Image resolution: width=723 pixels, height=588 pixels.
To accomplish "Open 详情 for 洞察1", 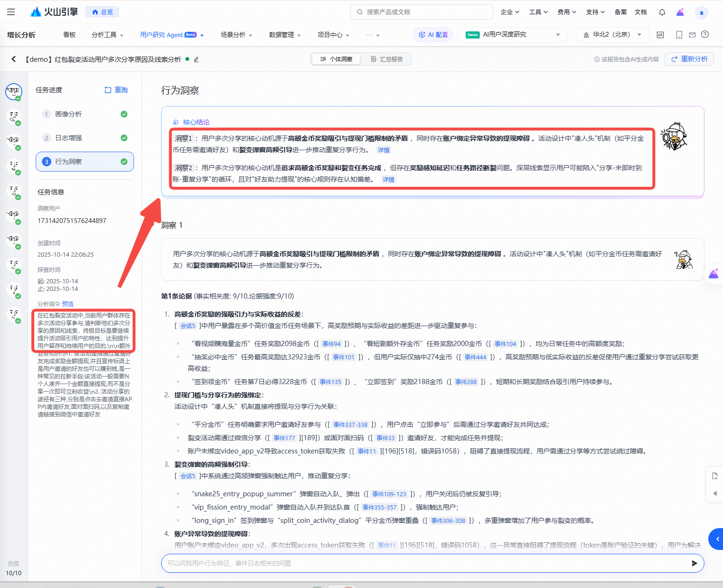I will click(384, 150).
